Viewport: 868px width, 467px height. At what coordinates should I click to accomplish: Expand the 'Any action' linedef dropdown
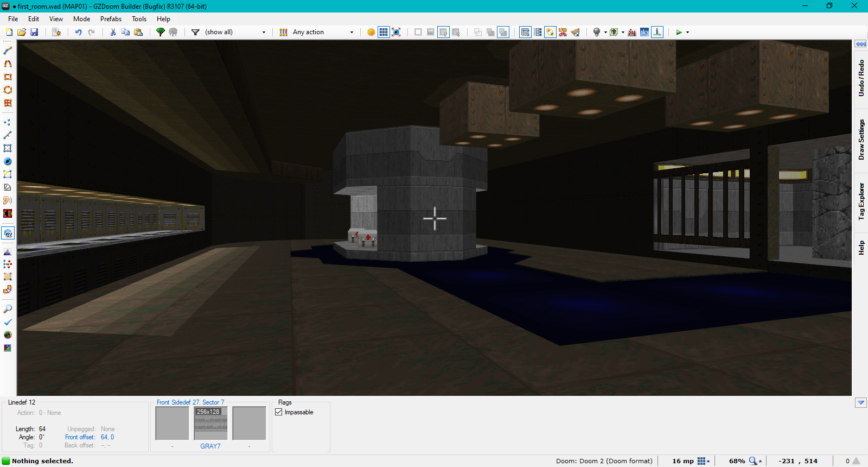[x=323, y=32]
